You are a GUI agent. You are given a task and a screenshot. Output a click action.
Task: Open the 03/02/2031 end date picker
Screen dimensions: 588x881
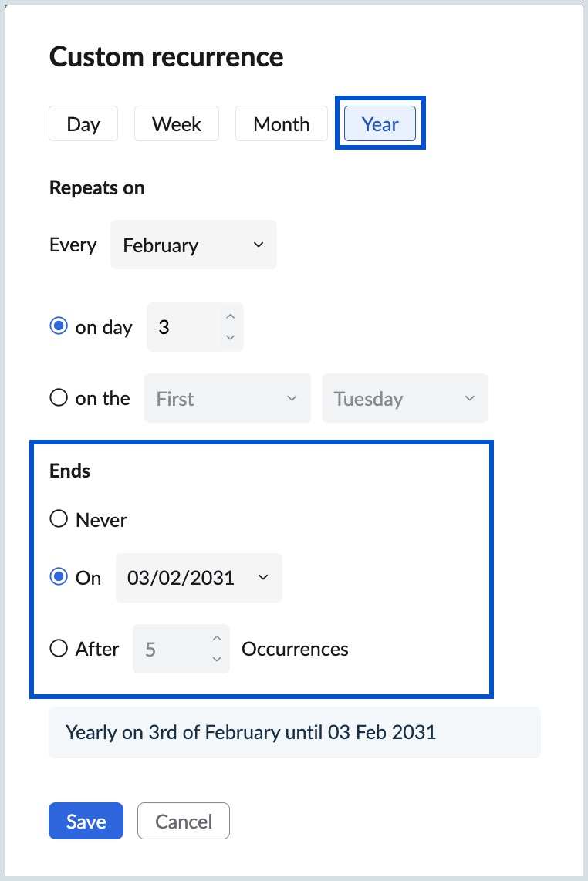click(198, 577)
